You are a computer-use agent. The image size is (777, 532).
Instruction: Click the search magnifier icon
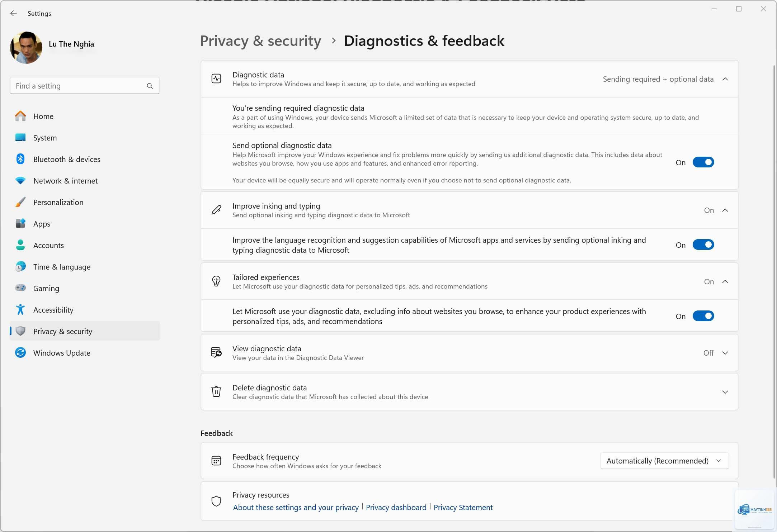tap(150, 86)
